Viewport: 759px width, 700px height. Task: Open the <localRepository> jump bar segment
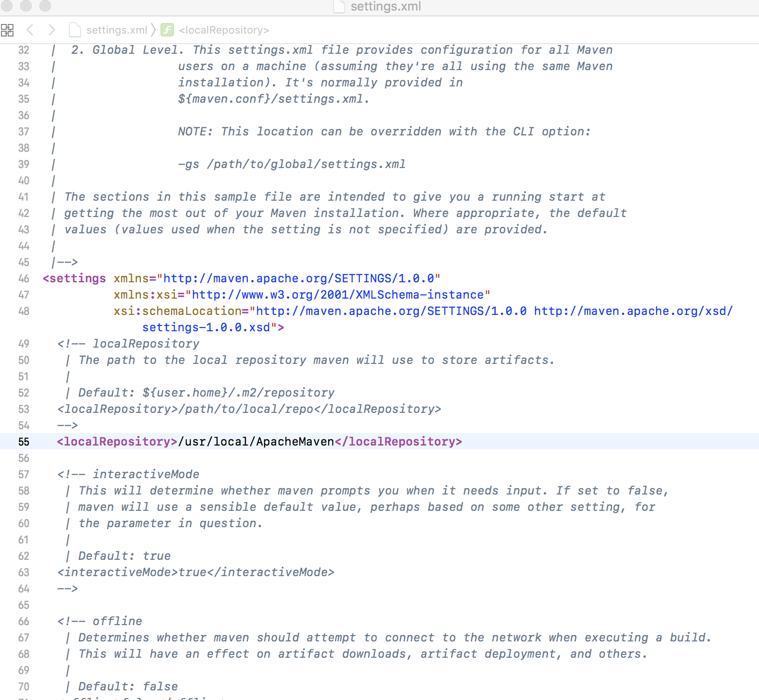224,30
